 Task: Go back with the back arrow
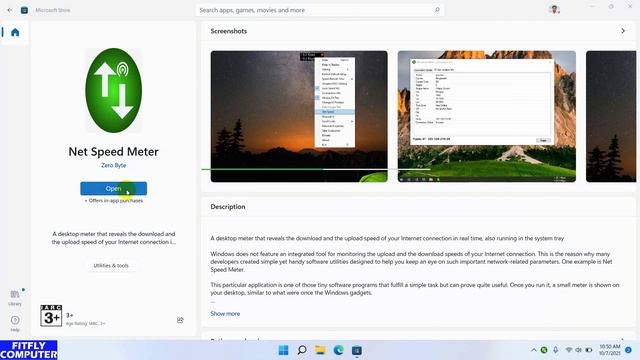10,10
